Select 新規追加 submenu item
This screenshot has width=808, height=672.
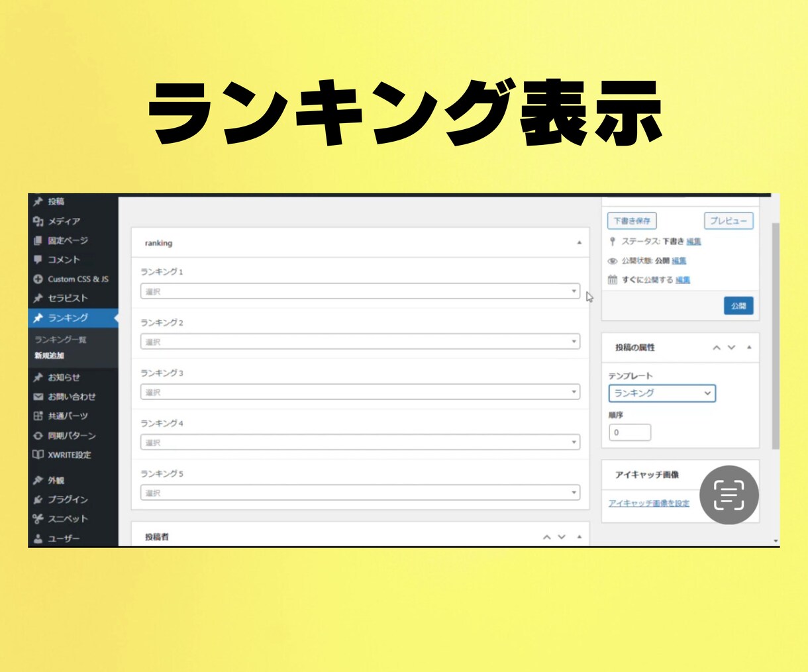50,356
